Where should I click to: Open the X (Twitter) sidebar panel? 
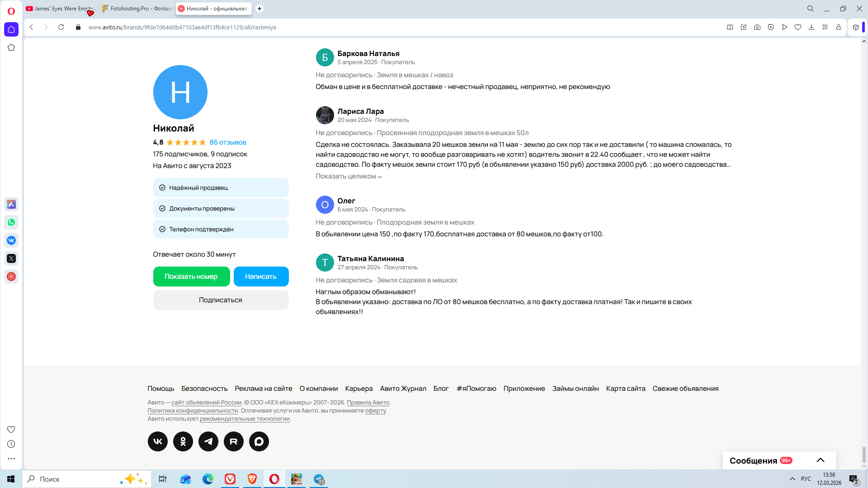tap(11, 258)
